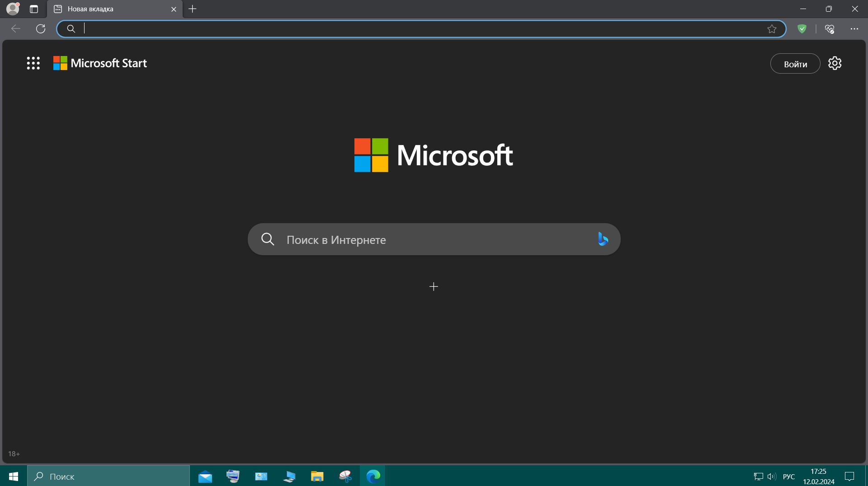Viewport: 868px width, 486px height.
Task: Click the Поиск в Интернете search field
Action: (x=434, y=239)
